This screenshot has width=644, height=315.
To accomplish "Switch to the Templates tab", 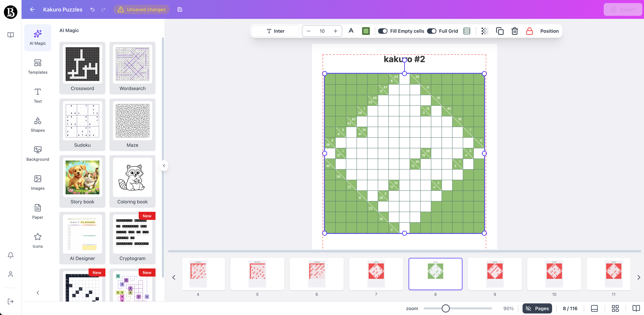I will (x=37, y=66).
